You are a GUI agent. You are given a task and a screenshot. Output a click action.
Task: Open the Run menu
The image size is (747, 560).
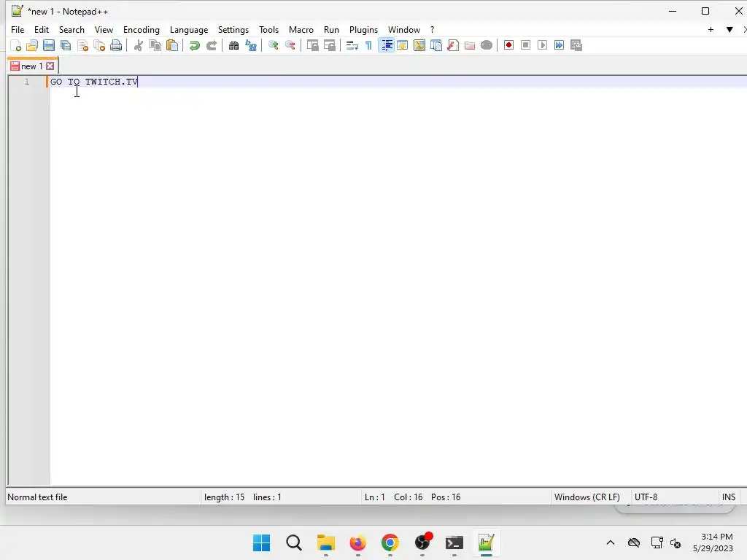coord(332,29)
